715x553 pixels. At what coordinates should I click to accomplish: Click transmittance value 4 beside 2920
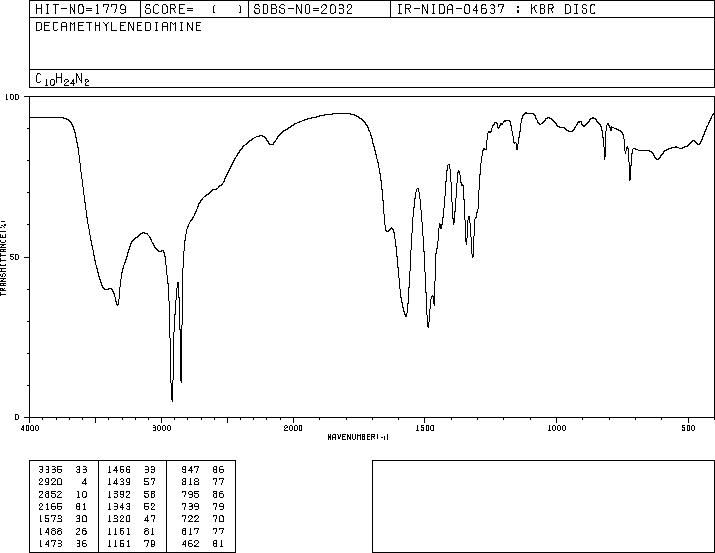pyautogui.click(x=84, y=482)
